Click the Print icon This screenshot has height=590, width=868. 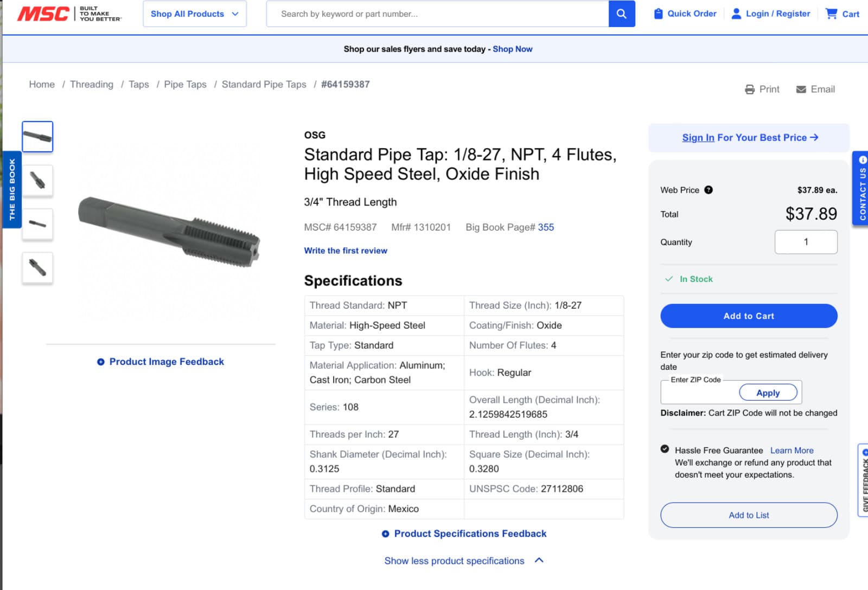point(749,89)
